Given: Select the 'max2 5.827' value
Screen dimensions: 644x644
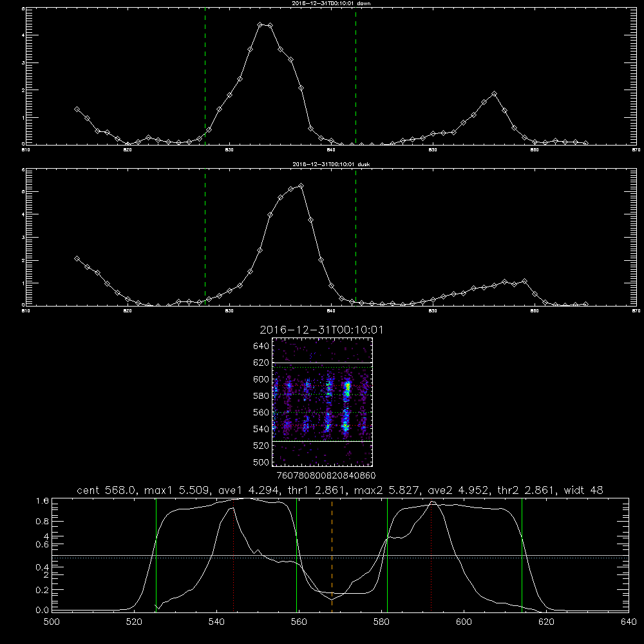Looking at the screenshot, I should (387, 490).
